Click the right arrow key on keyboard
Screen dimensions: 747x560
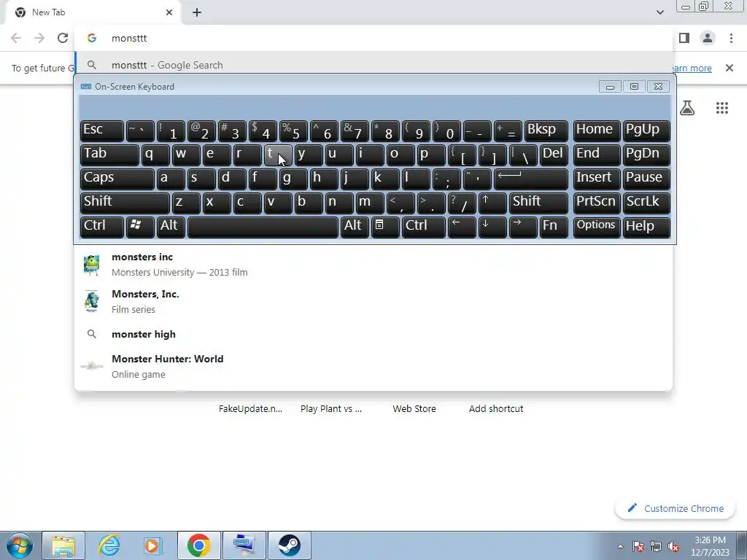[522, 227]
